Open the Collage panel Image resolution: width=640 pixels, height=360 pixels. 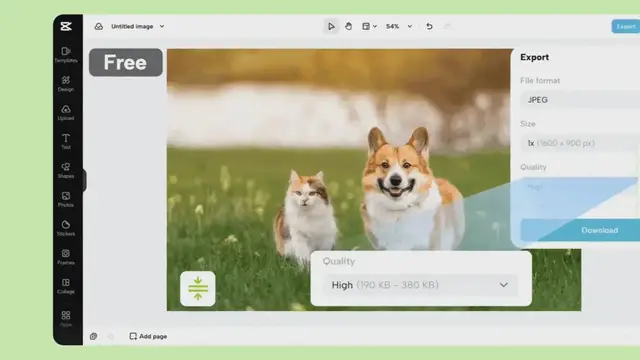tap(66, 287)
